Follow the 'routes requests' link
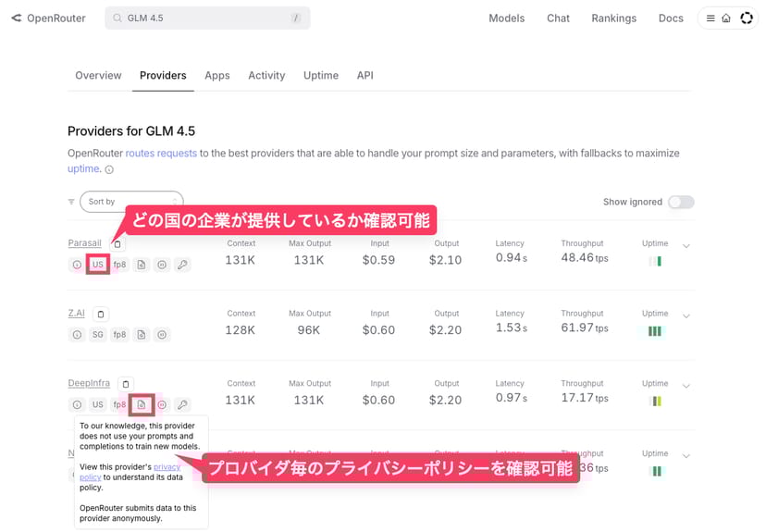The height and width of the screenshot is (532, 766). click(x=161, y=154)
